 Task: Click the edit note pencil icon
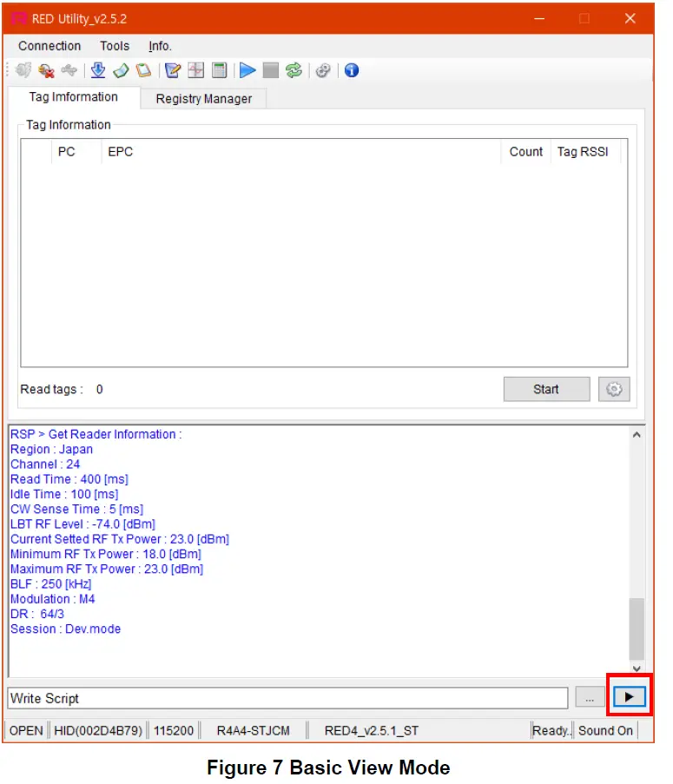click(x=173, y=70)
